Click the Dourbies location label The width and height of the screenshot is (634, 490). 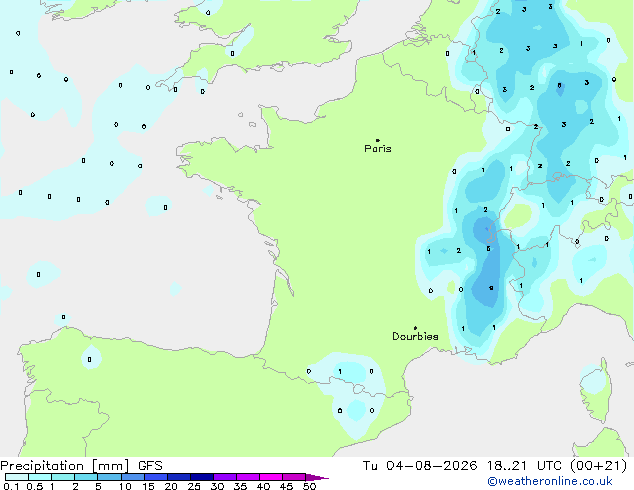click(415, 336)
